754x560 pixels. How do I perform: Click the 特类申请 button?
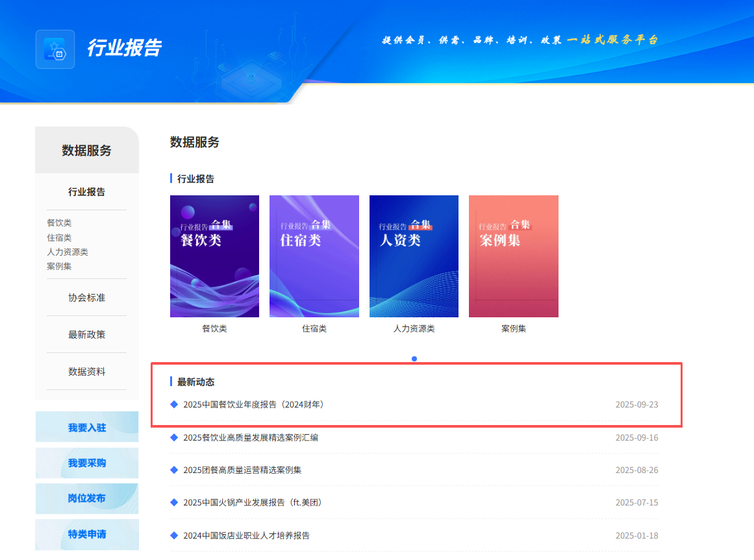tap(87, 534)
